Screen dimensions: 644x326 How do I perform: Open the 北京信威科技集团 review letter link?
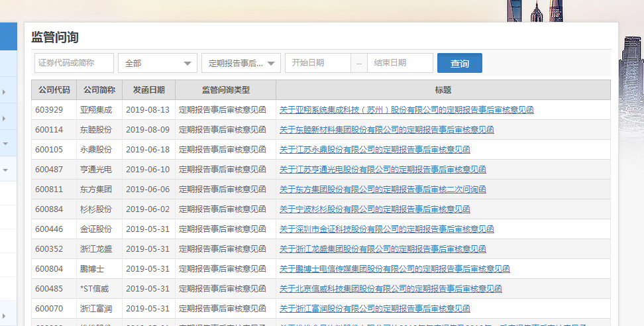[390, 289]
